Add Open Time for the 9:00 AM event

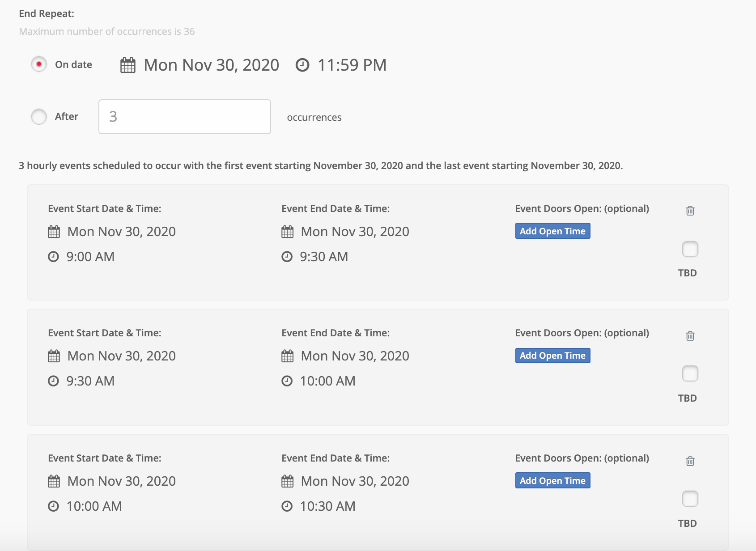pyautogui.click(x=553, y=231)
